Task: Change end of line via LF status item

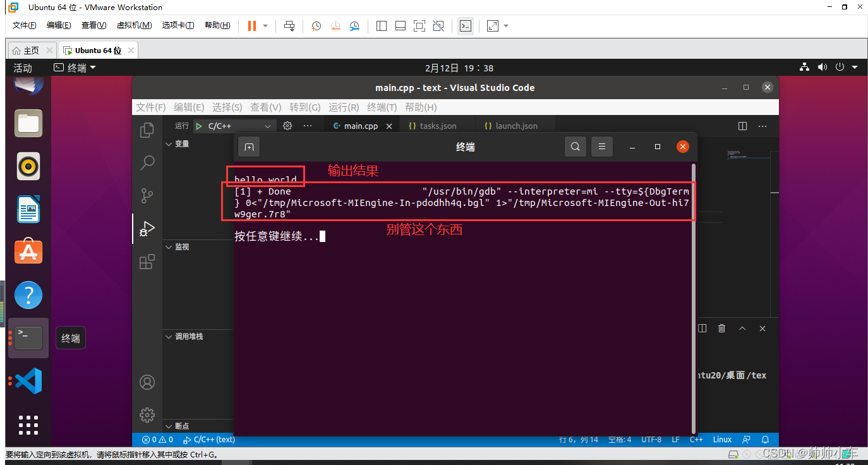Action: point(675,440)
